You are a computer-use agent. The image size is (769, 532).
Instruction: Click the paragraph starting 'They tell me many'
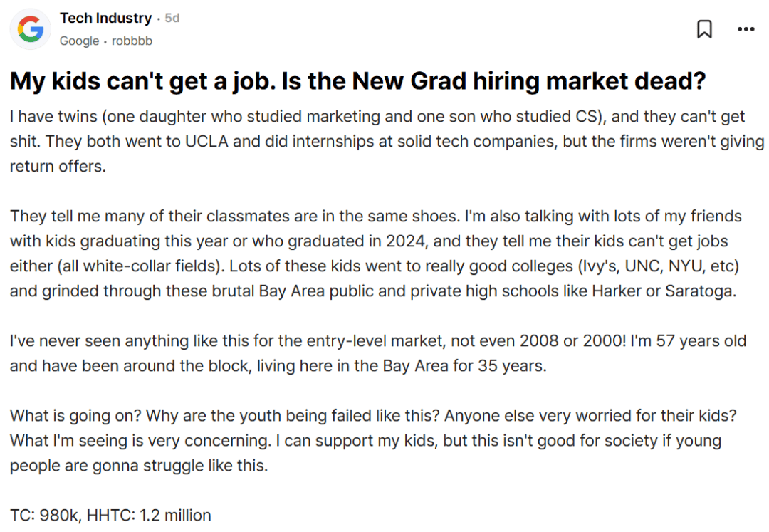376,254
